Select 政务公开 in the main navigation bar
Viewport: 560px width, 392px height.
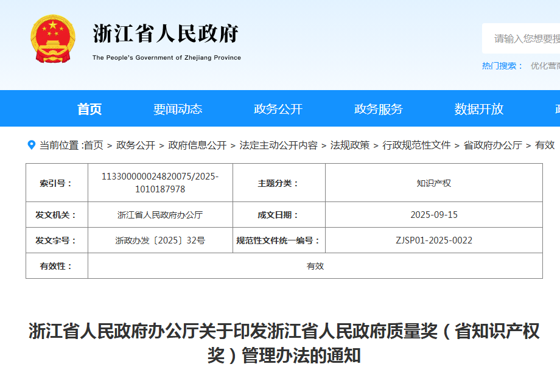tap(278, 109)
